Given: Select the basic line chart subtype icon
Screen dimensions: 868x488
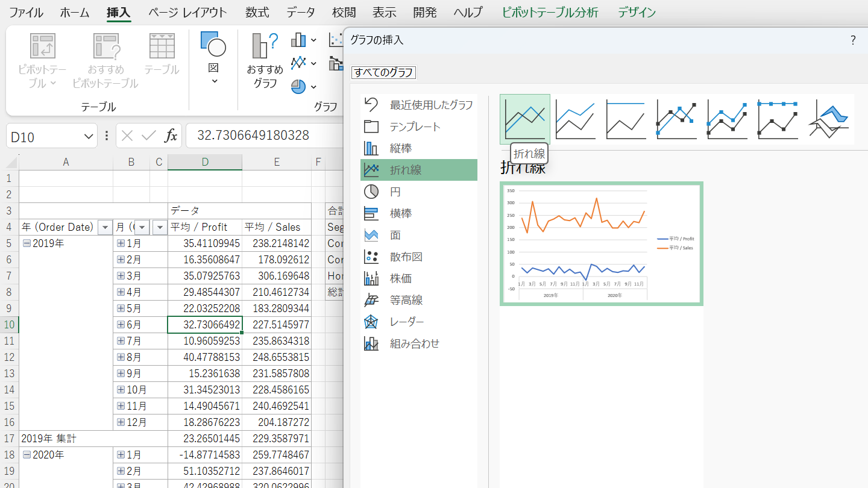Looking at the screenshot, I should pos(525,119).
